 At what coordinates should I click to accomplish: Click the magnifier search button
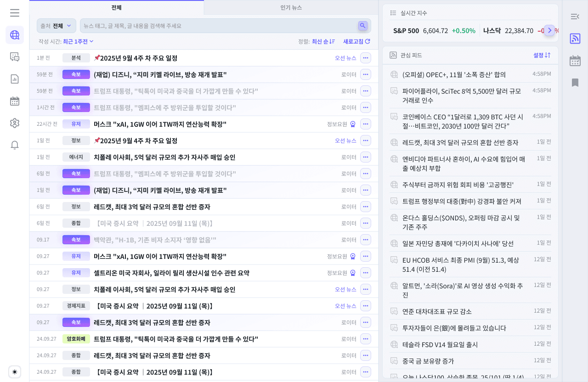[363, 26]
